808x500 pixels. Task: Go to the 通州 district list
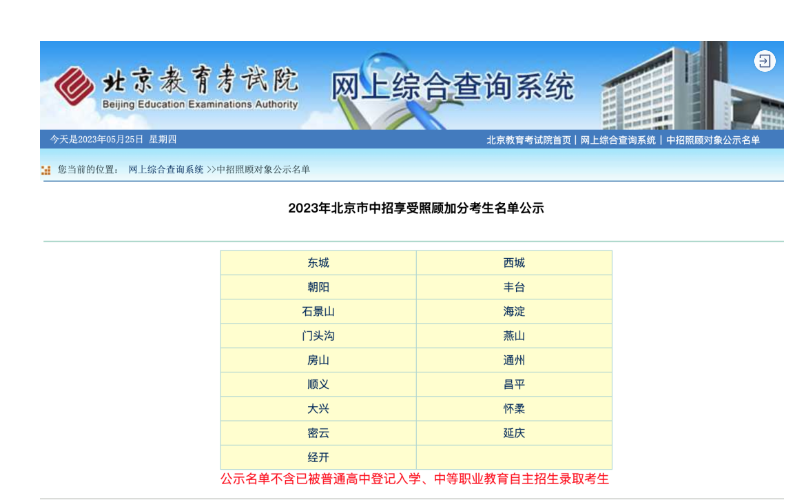(x=514, y=360)
